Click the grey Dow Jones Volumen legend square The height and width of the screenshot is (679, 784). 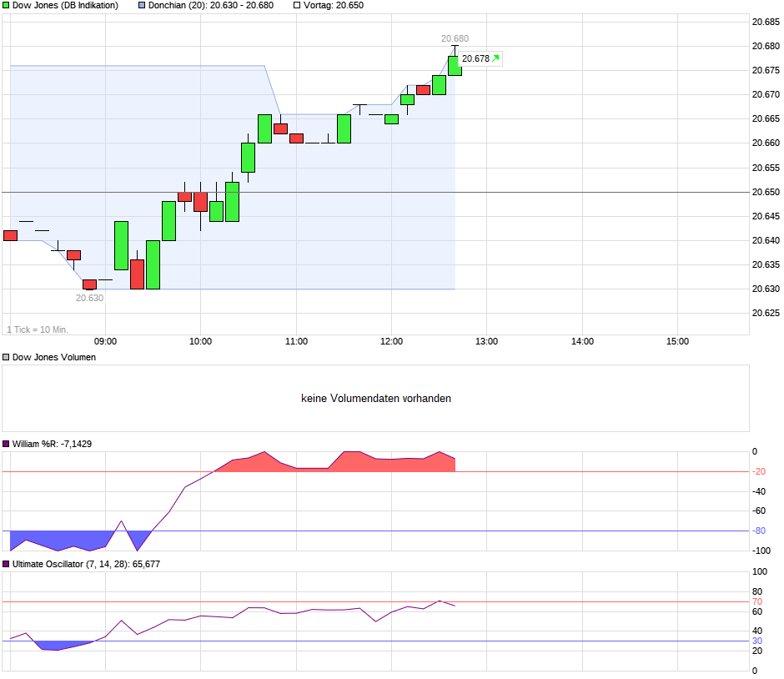coord(6,358)
